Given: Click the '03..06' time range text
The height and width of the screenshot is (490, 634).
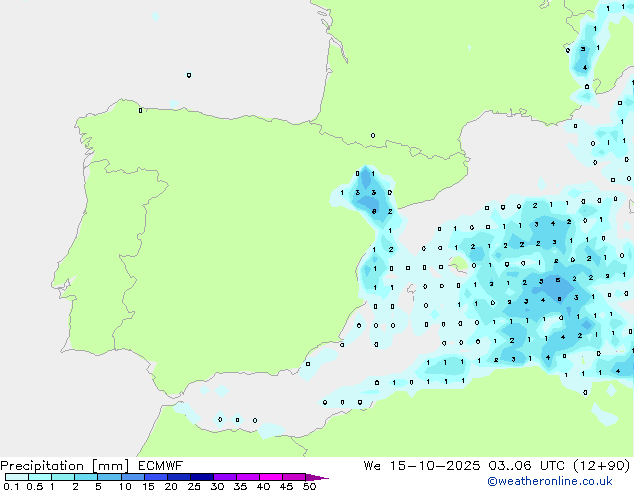Looking at the screenshot, I should 510,466.
